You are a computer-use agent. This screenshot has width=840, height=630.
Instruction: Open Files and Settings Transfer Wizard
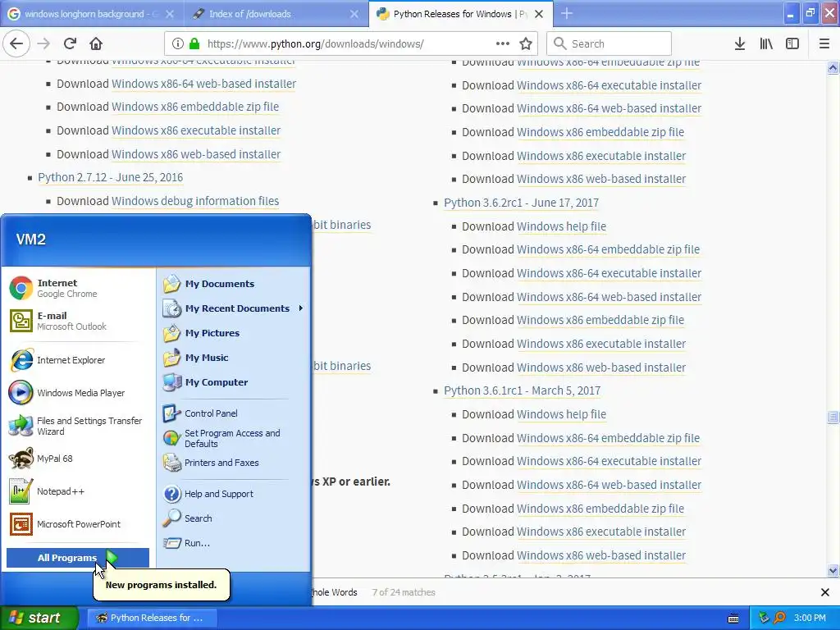[x=78, y=426]
